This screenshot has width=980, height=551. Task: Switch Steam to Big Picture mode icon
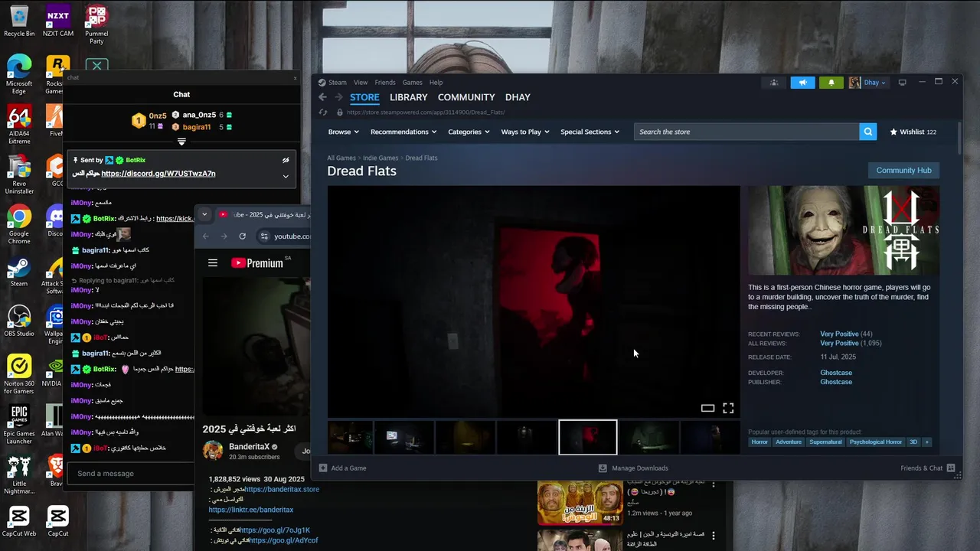[902, 83]
